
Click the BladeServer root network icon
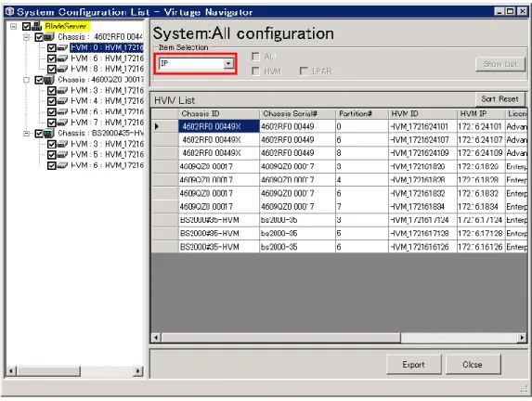pyautogui.click(x=36, y=26)
